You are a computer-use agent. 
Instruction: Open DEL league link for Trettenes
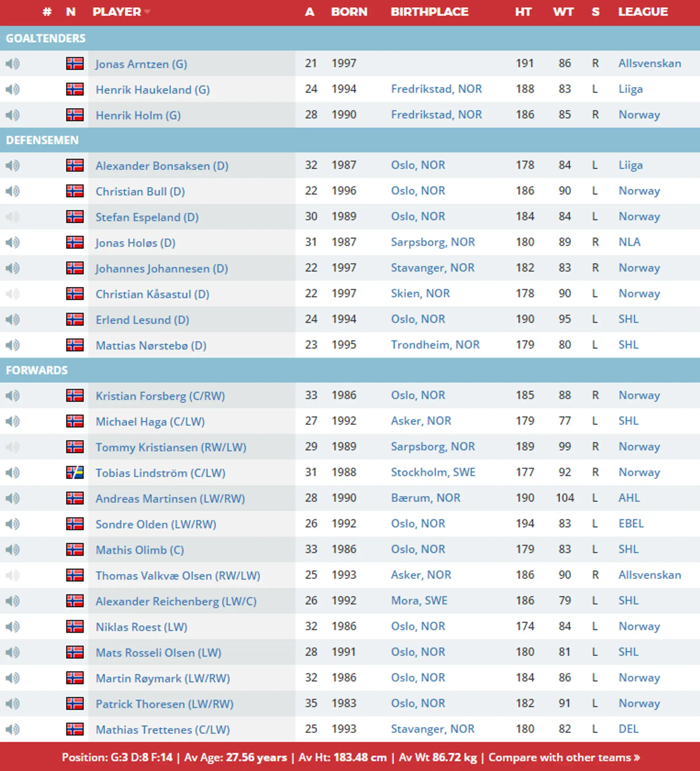[x=629, y=729]
